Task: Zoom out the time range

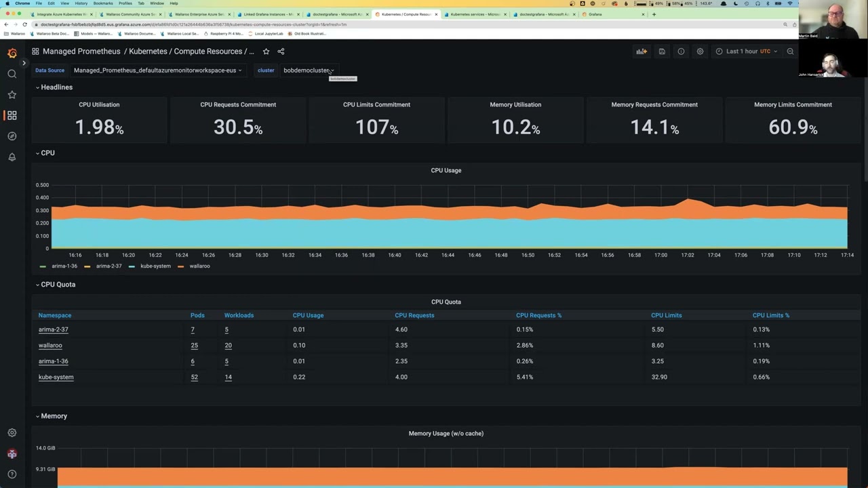Action: [790, 52]
